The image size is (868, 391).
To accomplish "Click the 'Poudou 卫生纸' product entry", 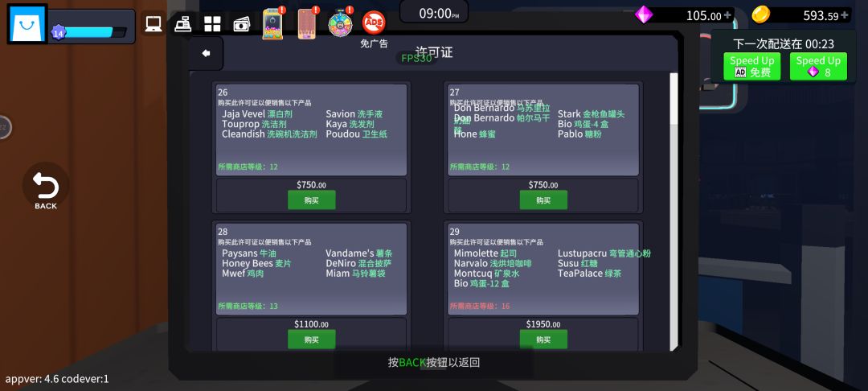I will [357, 134].
